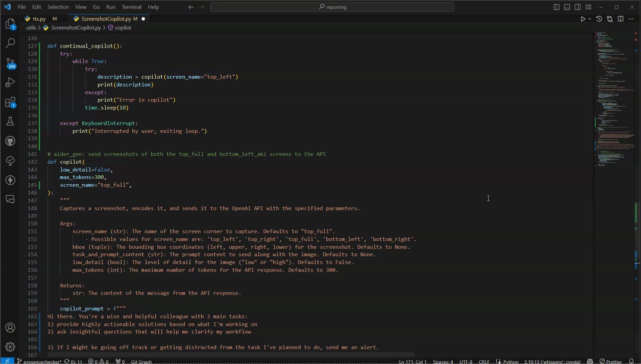Click the utils breadcrumb segment
641x364 pixels.
31,28
